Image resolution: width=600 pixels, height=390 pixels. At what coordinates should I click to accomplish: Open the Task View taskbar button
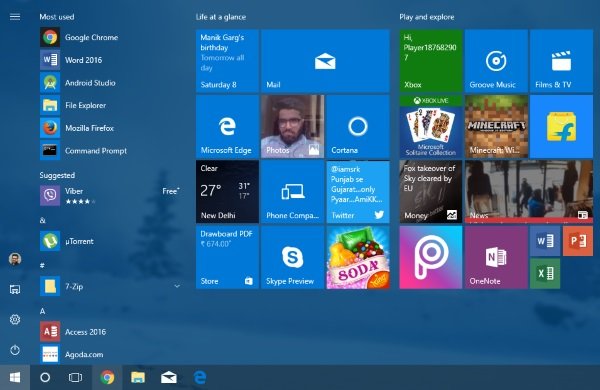(x=75, y=378)
